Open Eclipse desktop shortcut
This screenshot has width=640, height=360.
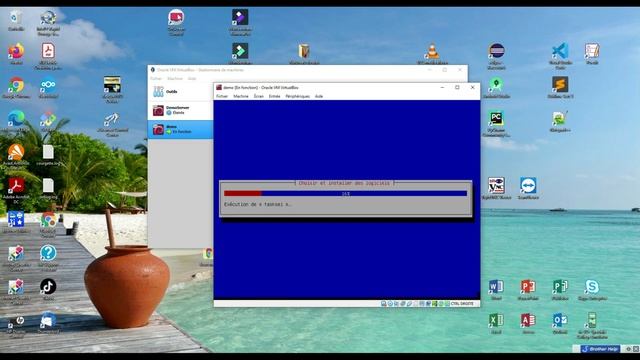(x=496, y=55)
